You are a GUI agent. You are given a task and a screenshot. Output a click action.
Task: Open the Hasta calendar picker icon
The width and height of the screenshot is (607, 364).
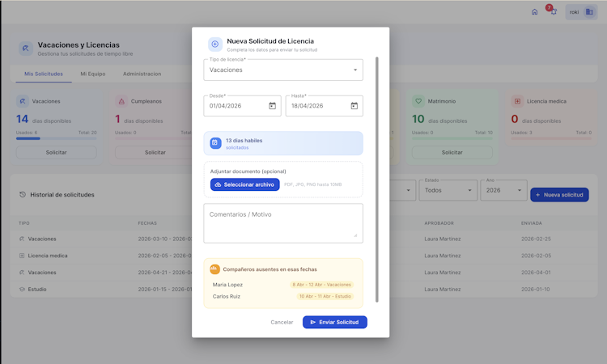coord(354,106)
